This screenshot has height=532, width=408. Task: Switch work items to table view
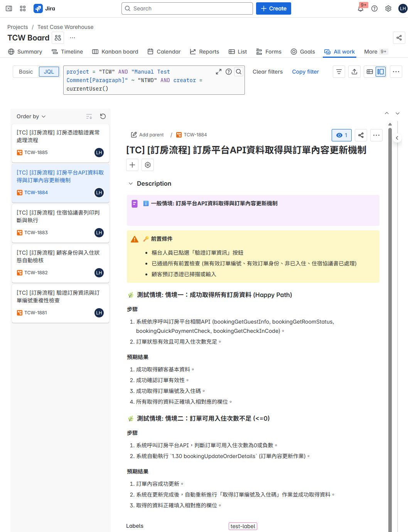tap(369, 72)
